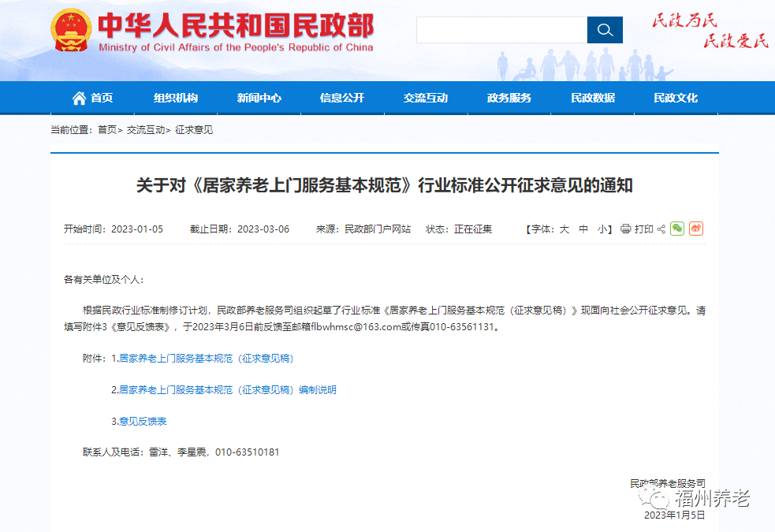Open the 政务服务 menu
This screenshot has height=532, width=775.
point(509,99)
